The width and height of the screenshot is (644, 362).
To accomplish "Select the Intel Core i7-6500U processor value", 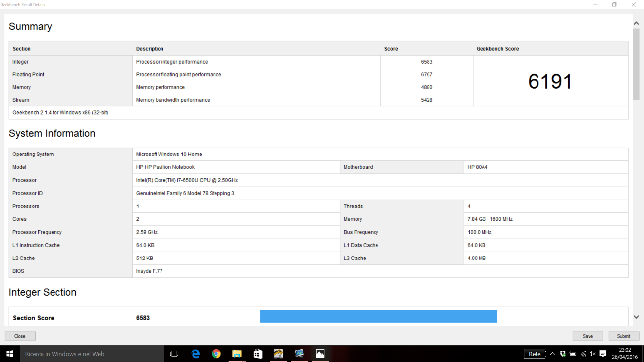I will tap(187, 180).
